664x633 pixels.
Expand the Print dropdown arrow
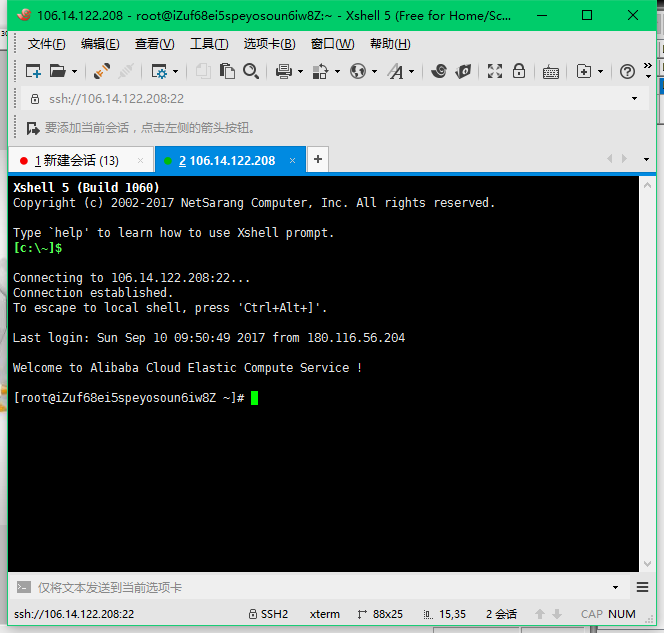coord(300,72)
